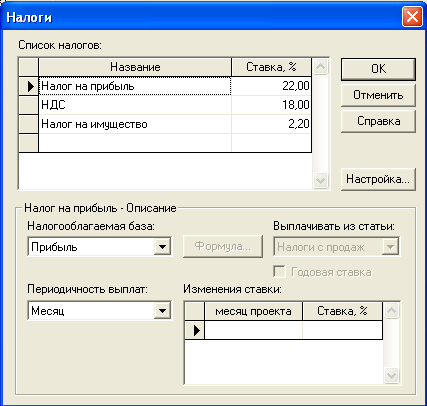Click the Отменить button
The height and width of the screenshot is (406, 427).
(378, 95)
